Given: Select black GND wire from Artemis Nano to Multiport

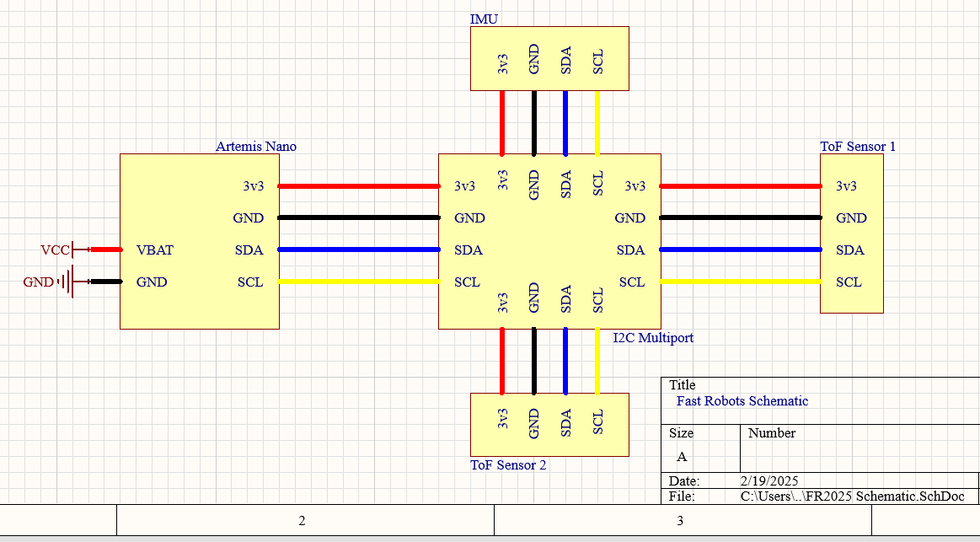Looking at the screenshot, I should (359, 217).
